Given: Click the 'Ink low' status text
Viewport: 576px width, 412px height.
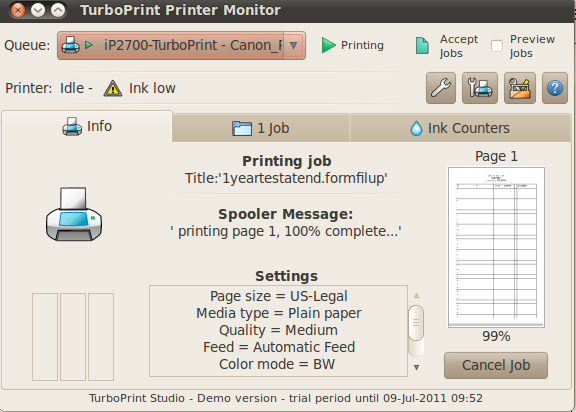Looking at the screenshot, I should click(152, 88).
